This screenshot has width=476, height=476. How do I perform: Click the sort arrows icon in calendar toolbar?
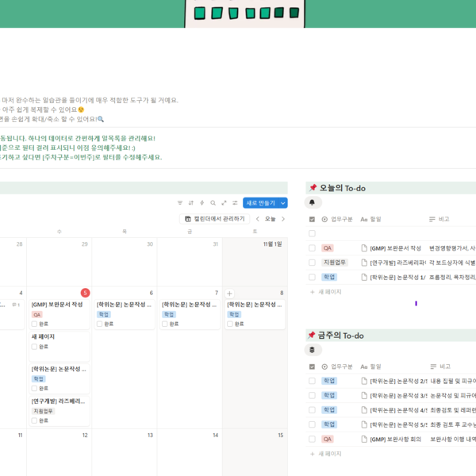coord(191,203)
